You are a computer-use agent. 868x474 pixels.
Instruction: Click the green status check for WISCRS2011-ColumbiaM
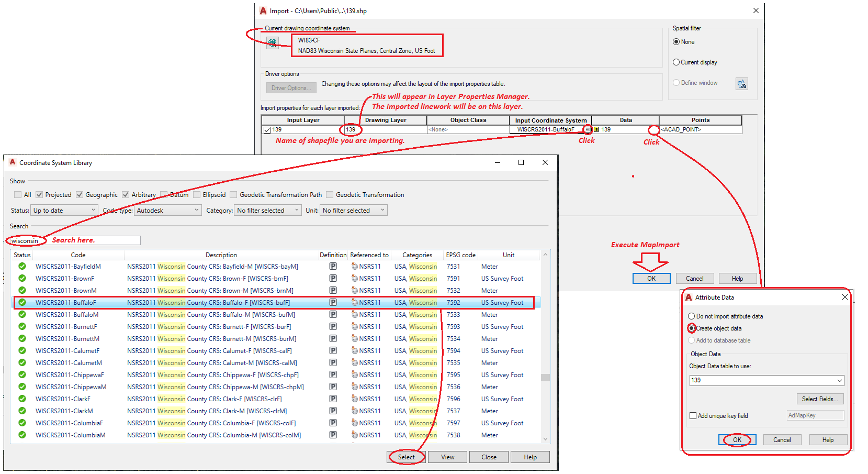coord(21,435)
